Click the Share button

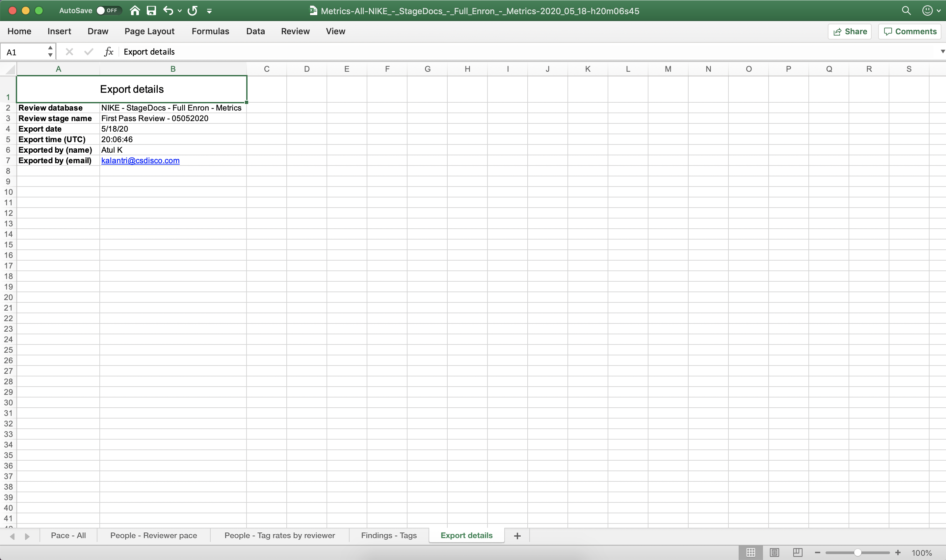point(849,31)
